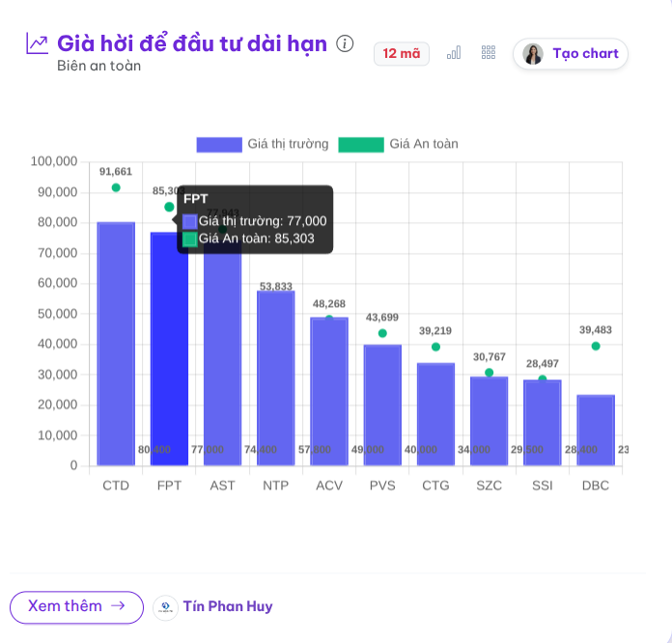Toggle the Giá An toàn series in legend
Image resolution: width=672 pixels, height=643 pixels.
(422, 144)
